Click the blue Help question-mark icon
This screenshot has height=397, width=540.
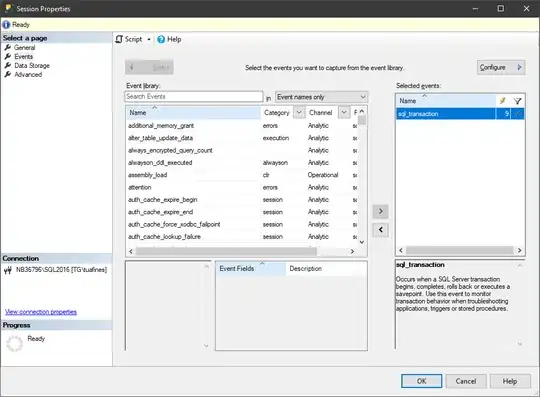(161, 39)
